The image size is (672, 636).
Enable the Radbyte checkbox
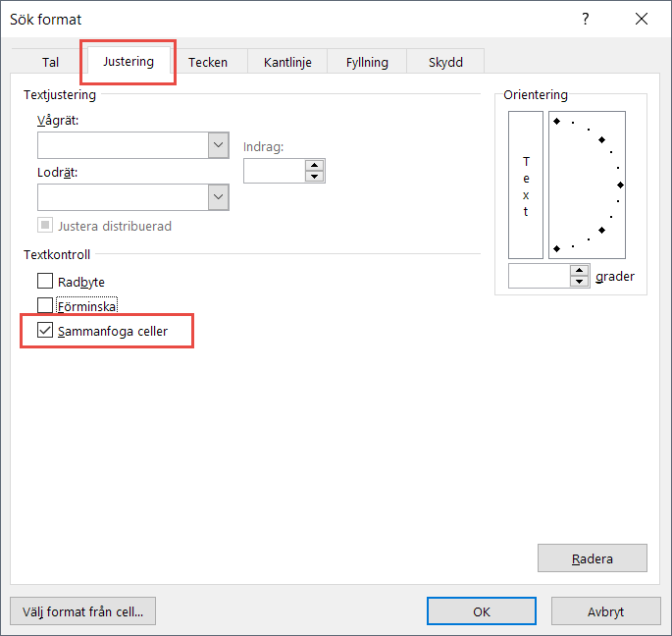(45, 282)
